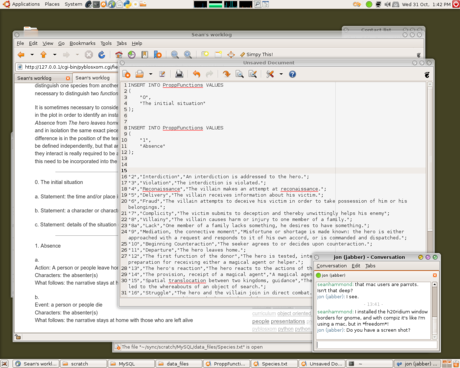The width and height of the screenshot is (460, 368).
Task: Open find icon in editor toolbar
Action: (239, 74)
